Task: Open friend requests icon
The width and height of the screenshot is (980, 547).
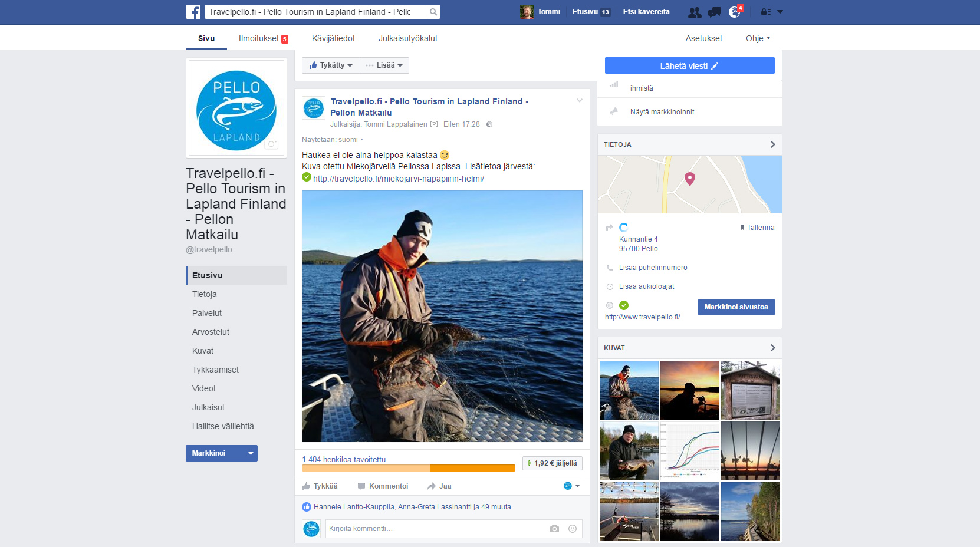Action: pos(695,12)
